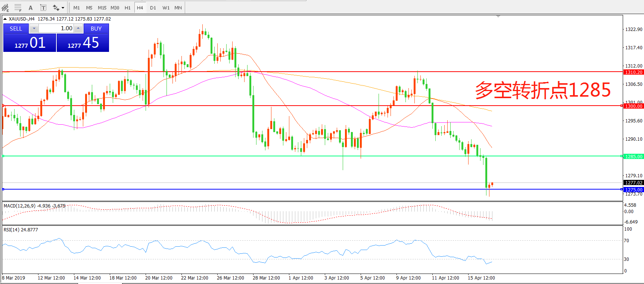The width and height of the screenshot is (644, 284).
Task: Click the chart shift triangle marker
Action: [x=498, y=16]
